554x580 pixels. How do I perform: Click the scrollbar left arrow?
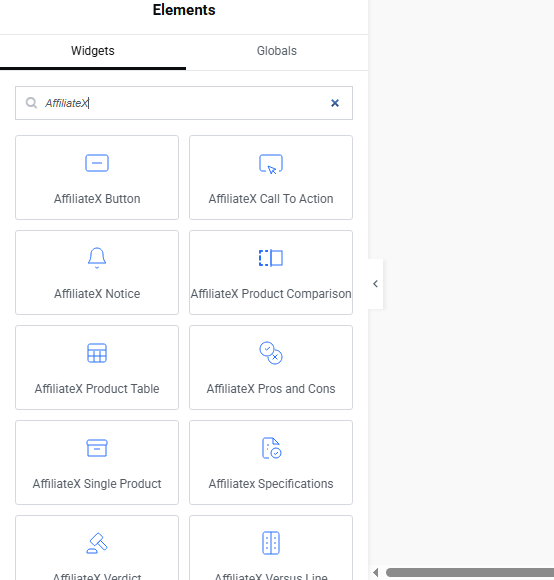click(375, 572)
